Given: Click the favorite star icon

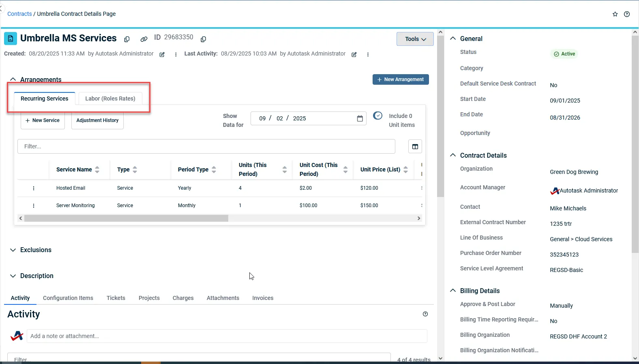Looking at the screenshot, I should pyautogui.click(x=615, y=14).
